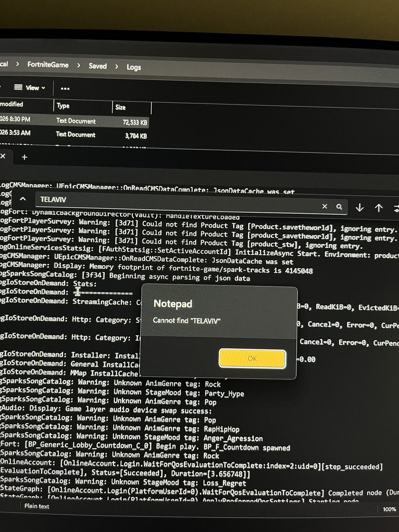This screenshot has width=399, height=532.
Task: Expand chevron after the Saved breadcrumb
Action: (117, 67)
